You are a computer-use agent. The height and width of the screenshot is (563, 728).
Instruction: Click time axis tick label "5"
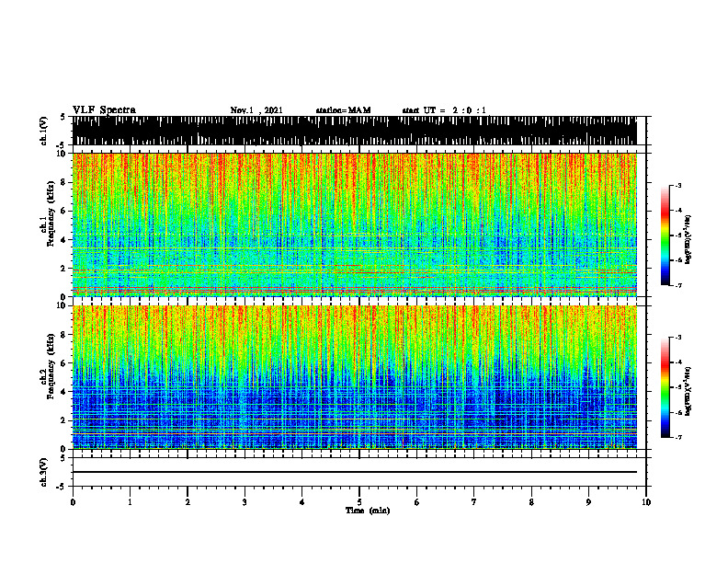(x=359, y=502)
